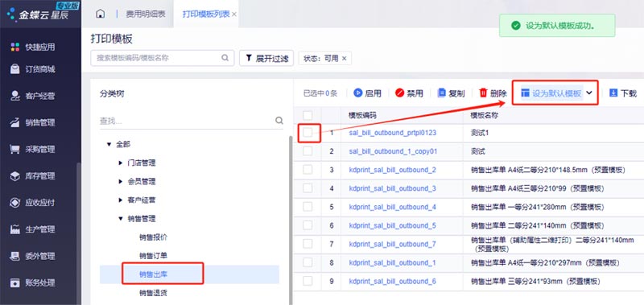Click the template search magnifier icon
This screenshot has width=644, height=305.
[x=225, y=58]
